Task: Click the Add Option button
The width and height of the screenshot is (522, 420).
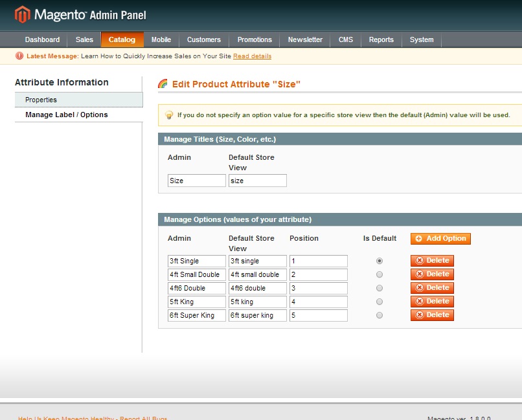Action: click(440, 239)
